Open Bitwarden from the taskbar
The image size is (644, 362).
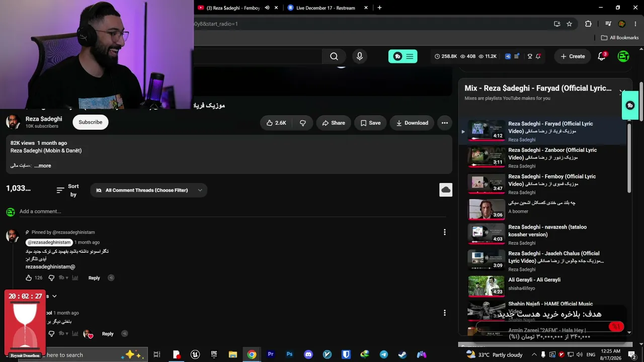point(346,354)
